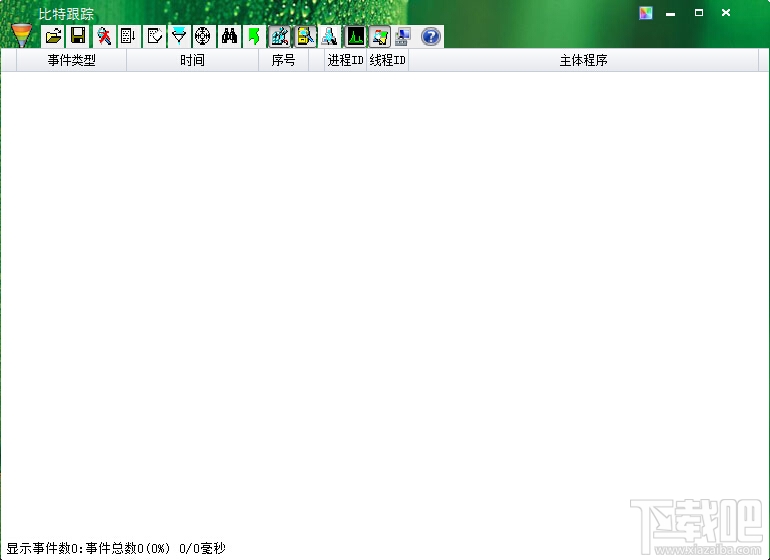Image resolution: width=770 pixels, height=560 pixels.
Task: Open the colorful skin icon in title bar
Action: (646, 13)
